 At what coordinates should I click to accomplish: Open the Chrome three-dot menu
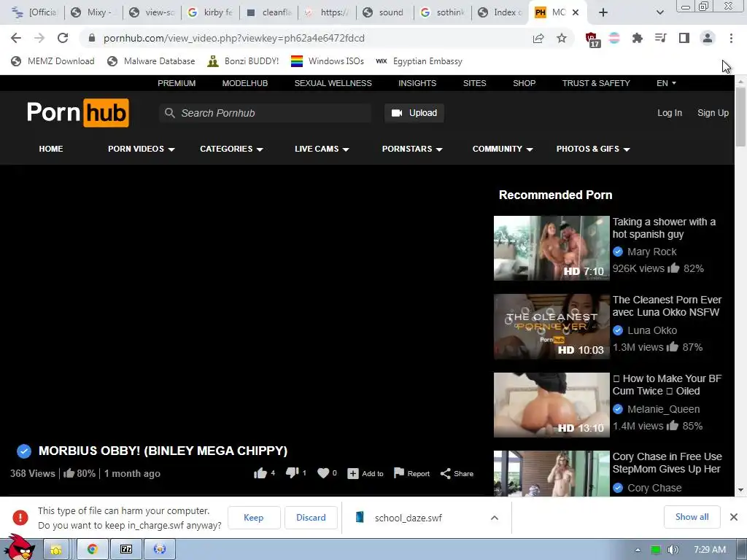(x=731, y=38)
